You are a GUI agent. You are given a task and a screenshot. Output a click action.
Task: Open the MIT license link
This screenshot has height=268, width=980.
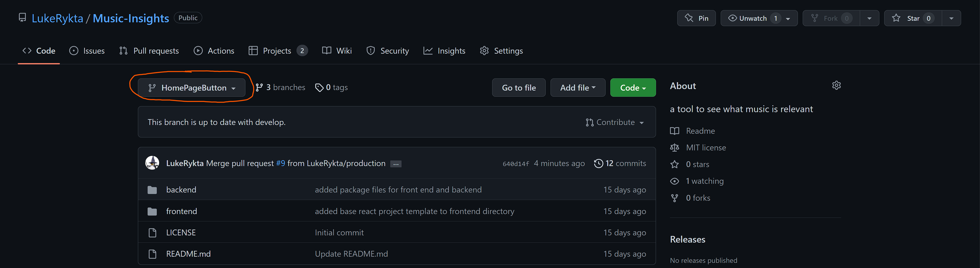698,148
